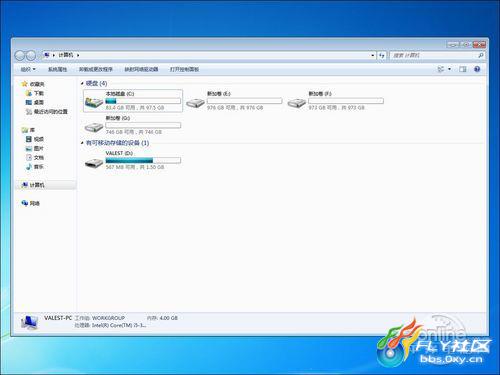Click 卸载或更改程序 in the toolbar
This screenshot has height=375, width=500.
96,69
